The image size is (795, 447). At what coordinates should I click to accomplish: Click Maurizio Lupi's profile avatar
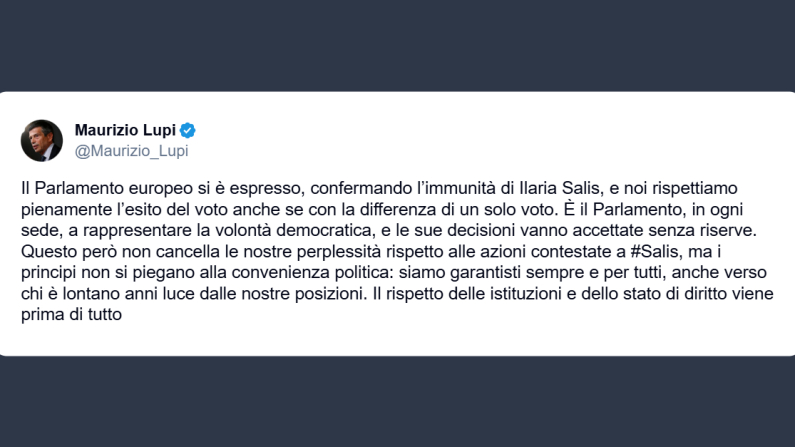click(x=42, y=140)
